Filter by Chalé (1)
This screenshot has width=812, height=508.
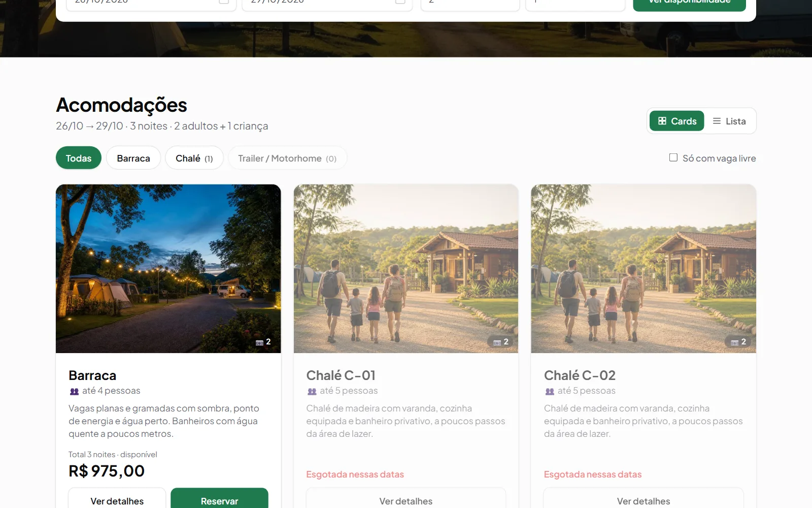(x=194, y=158)
